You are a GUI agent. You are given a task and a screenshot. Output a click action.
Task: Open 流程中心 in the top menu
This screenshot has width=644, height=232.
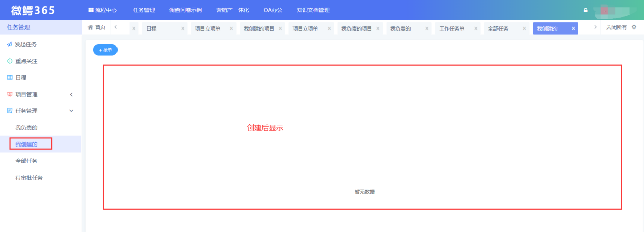(x=102, y=10)
